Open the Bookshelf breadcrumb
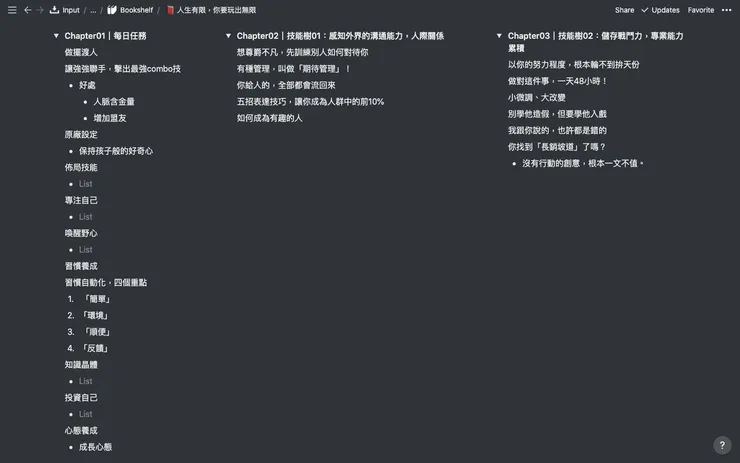Screen dimensions: 740x463 click(x=136, y=10)
